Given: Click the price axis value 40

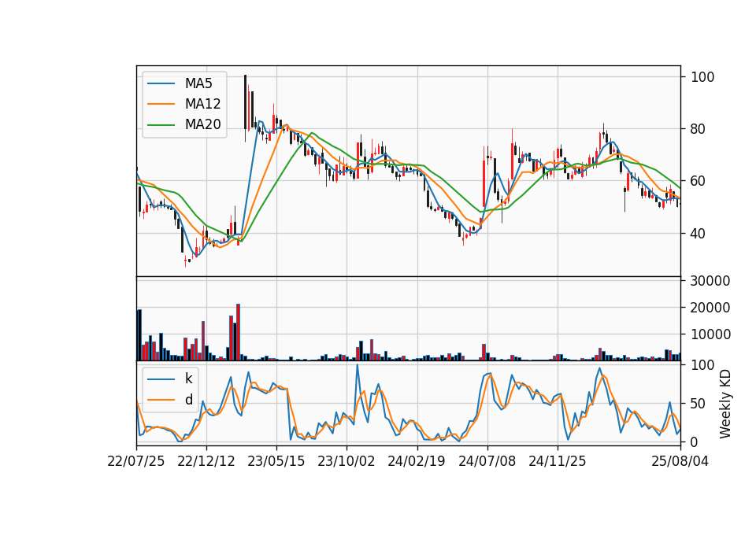Looking at the screenshot, I should (x=699, y=234).
